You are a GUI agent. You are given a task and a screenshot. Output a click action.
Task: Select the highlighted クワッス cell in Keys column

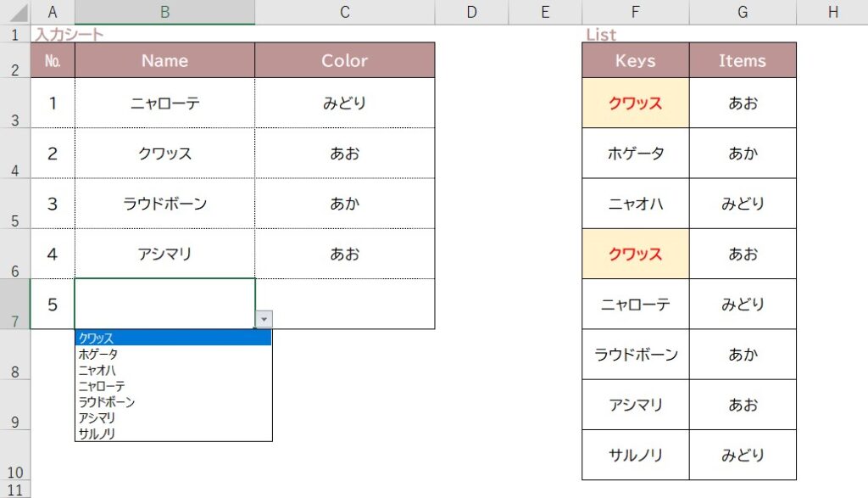coord(634,102)
